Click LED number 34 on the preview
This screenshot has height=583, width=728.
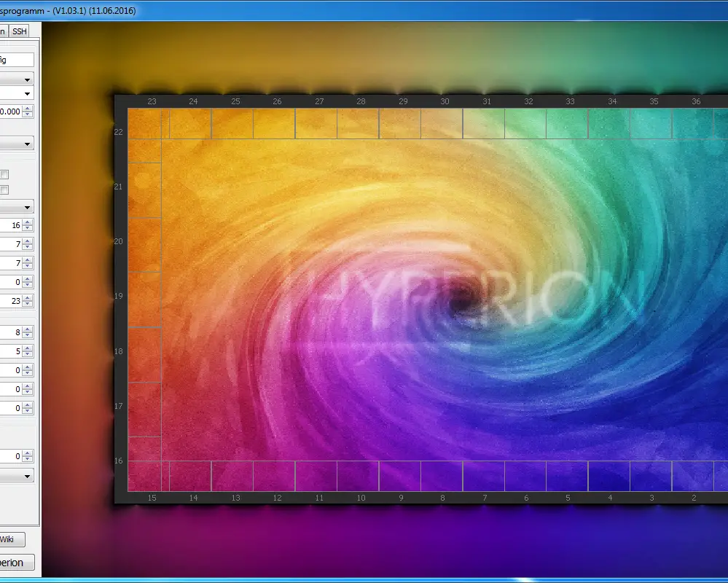[612, 101]
